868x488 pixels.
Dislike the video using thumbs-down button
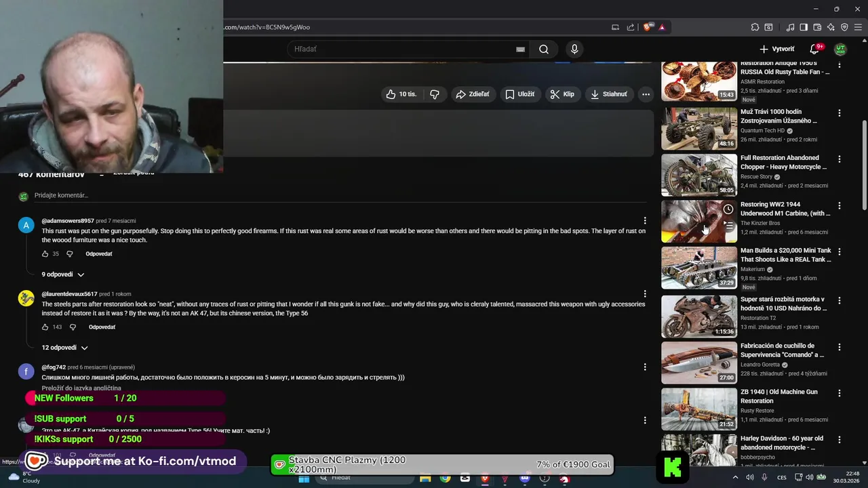pyautogui.click(x=435, y=94)
